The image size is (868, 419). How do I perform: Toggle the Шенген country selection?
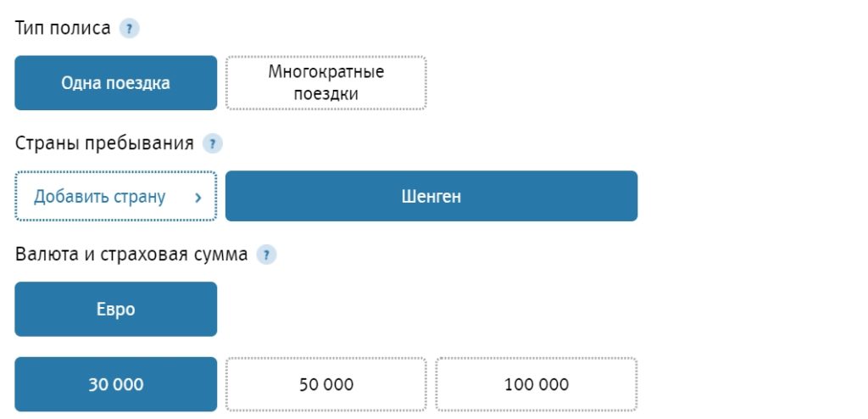click(431, 197)
